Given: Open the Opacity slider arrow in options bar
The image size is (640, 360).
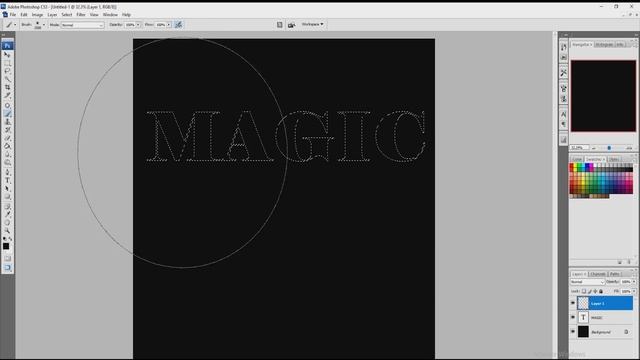Looking at the screenshot, I should (138, 25).
